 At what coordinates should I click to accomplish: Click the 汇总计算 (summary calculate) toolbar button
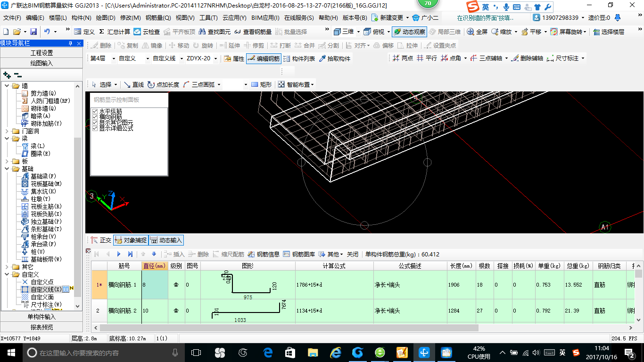tap(115, 32)
